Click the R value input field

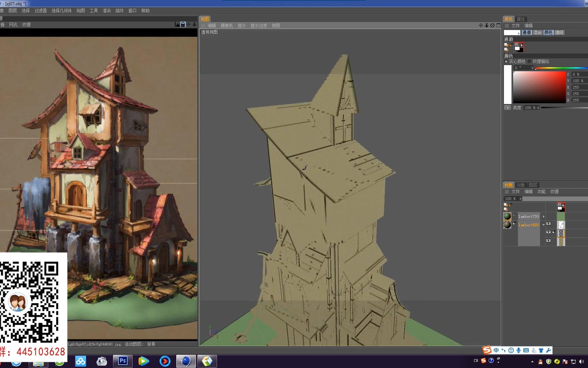(579, 87)
